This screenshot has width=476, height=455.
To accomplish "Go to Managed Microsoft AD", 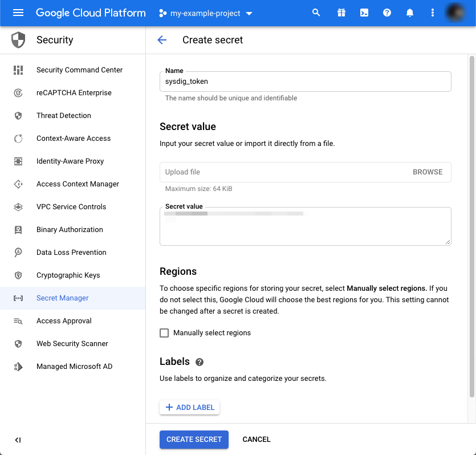I will [74, 367].
